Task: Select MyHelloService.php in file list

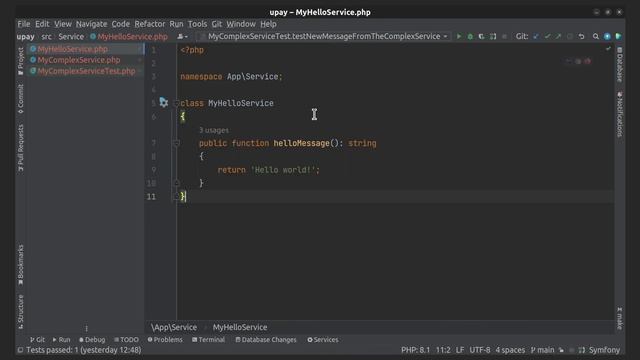Action: click(86, 49)
